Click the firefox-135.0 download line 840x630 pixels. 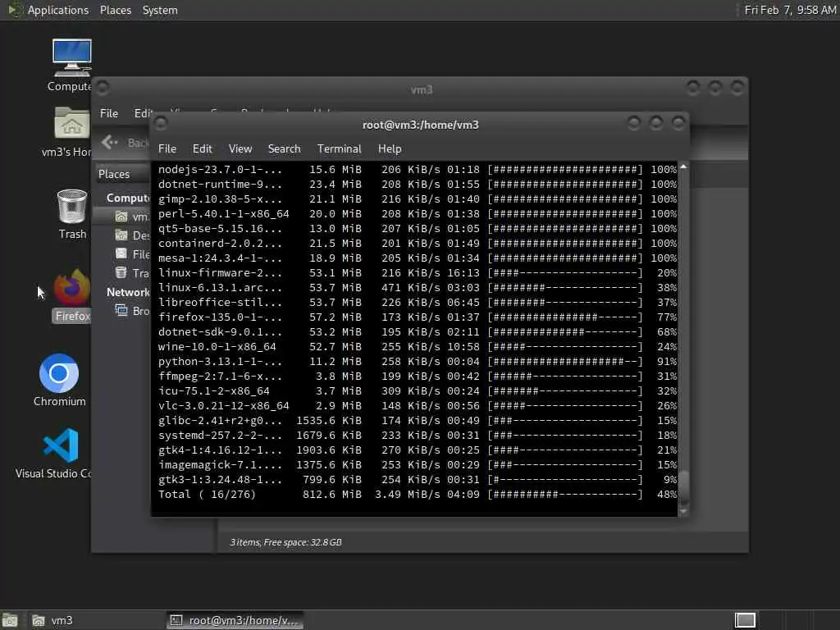point(418,317)
